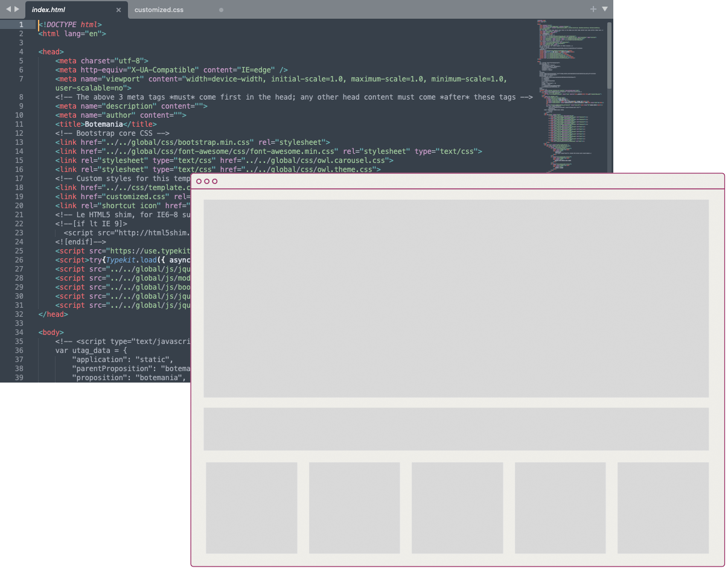Click line number 11 in the gutter
The width and height of the screenshot is (728, 569).
click(19, 124)
